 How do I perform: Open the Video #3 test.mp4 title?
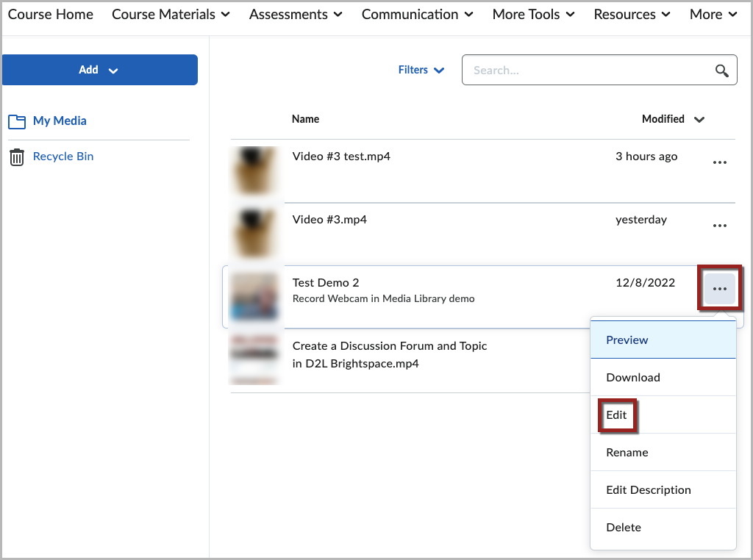pyautogui.click(x=341, y=157)
